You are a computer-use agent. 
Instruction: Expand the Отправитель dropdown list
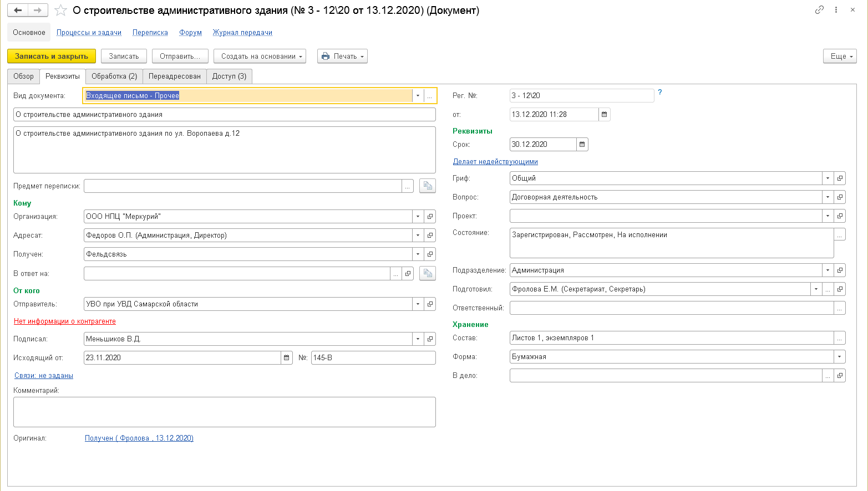(418, 304)
